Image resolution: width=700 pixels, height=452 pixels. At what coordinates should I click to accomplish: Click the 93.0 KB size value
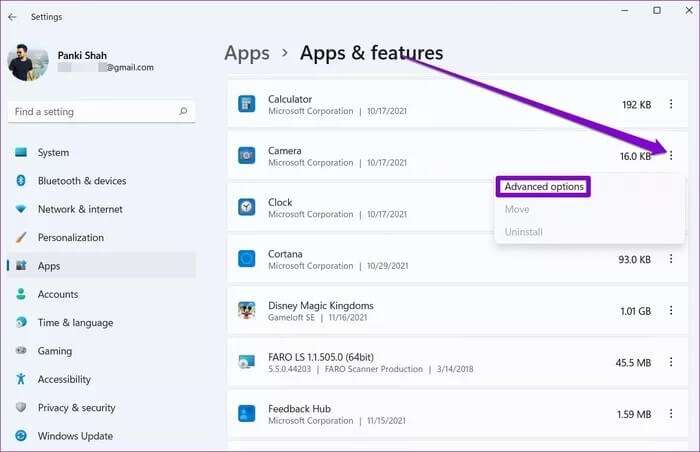coord(634,259)
